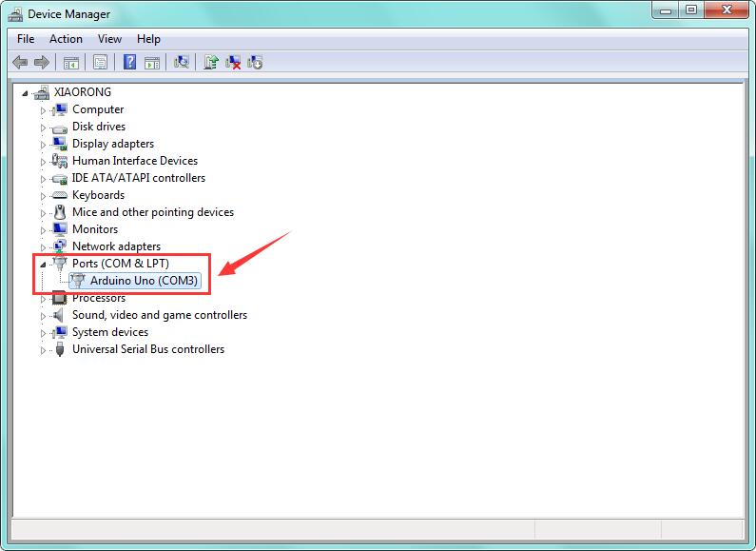Viewport: 756px width, 551px height.
Task: Click the blue Help question-mark icon
Action: coord(129,62)
